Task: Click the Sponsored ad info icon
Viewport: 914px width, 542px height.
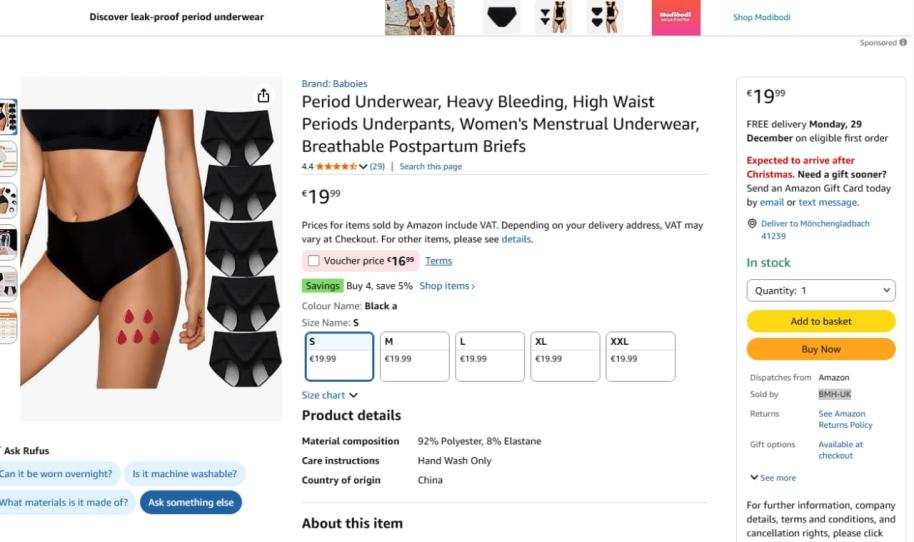Action: 903,43
